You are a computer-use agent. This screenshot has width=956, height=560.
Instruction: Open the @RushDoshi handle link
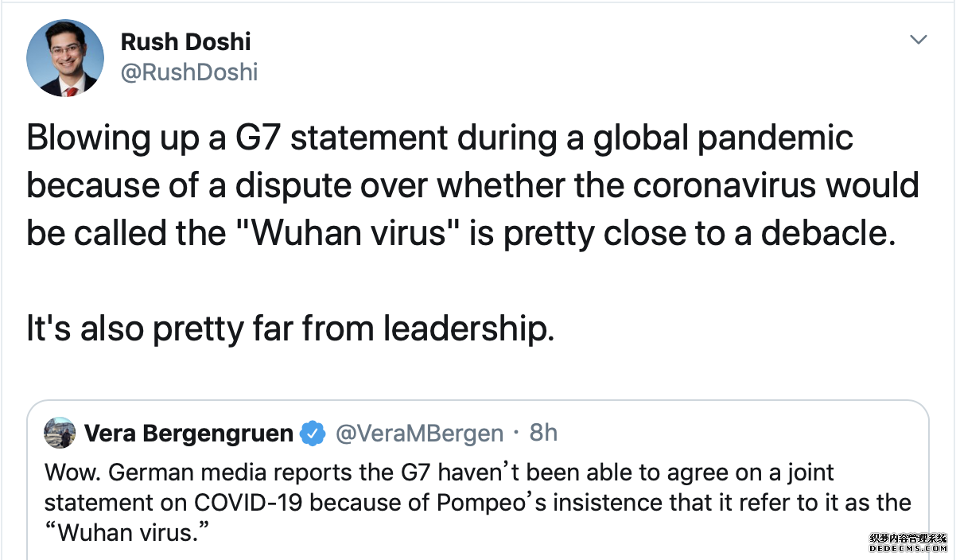[x=188, y=72]
